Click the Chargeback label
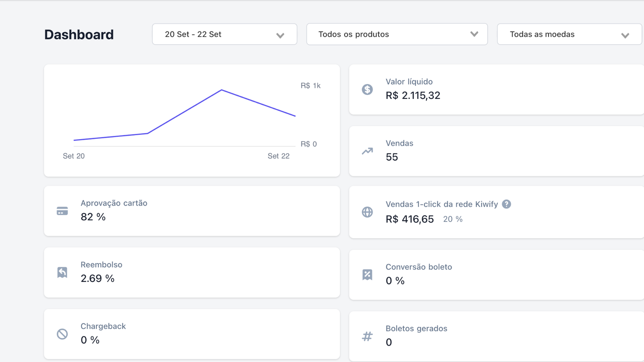The image size is (644, 362). [103, 326]
